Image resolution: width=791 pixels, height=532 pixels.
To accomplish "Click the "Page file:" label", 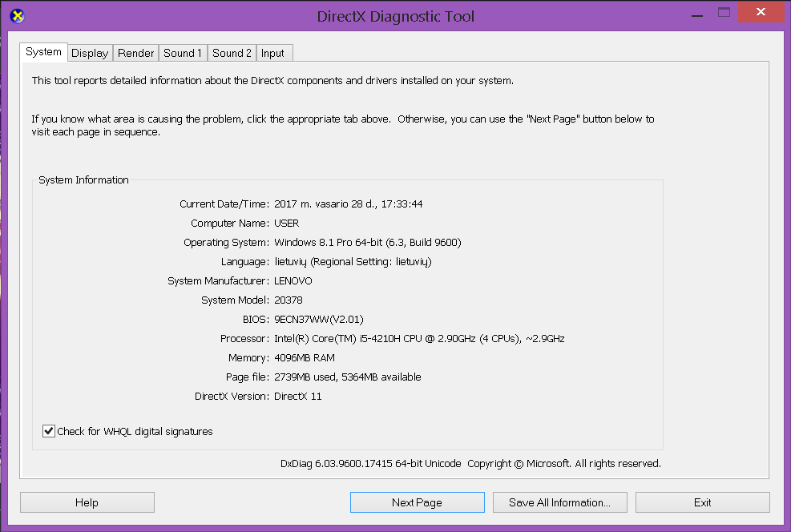I will [x=248, y=377].
